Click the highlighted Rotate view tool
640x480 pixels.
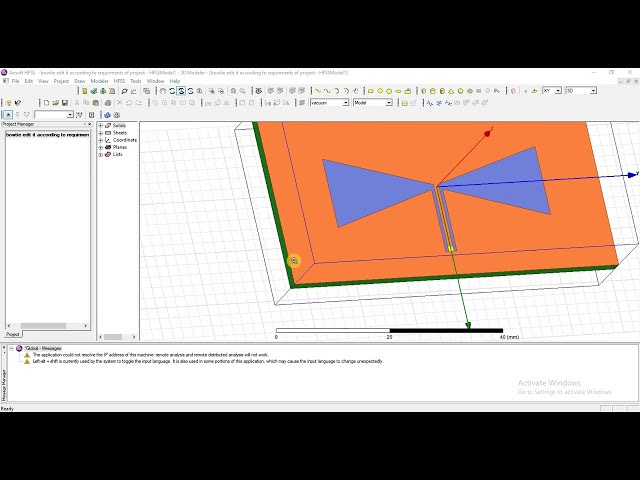click(181, 91)
